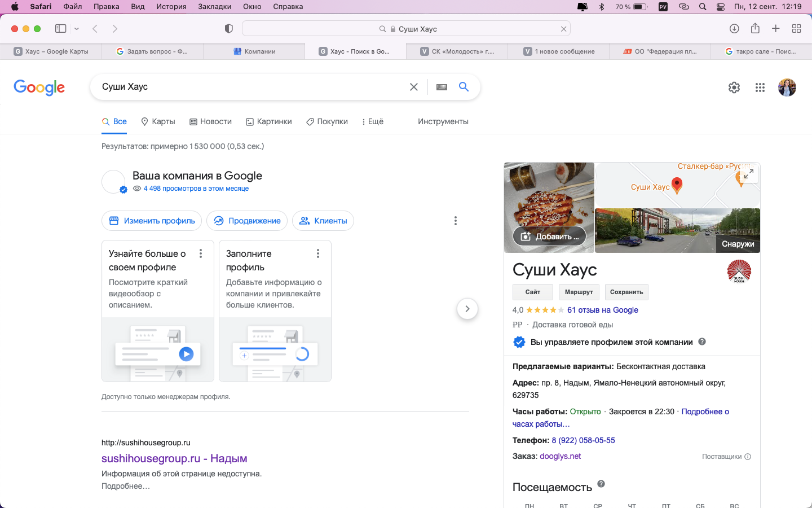Switch to the Компании tab
The height and width of the screenshot is (508, 812).
(x=254, y=51)
